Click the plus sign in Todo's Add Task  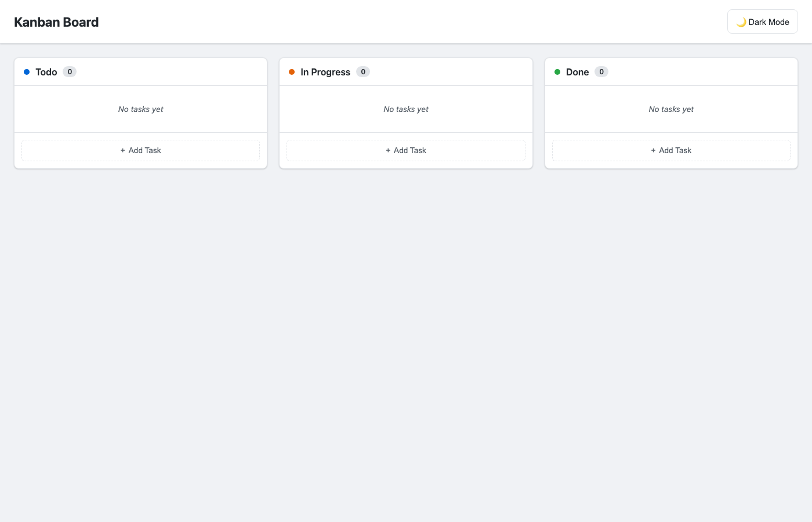(x=123, y=150)
